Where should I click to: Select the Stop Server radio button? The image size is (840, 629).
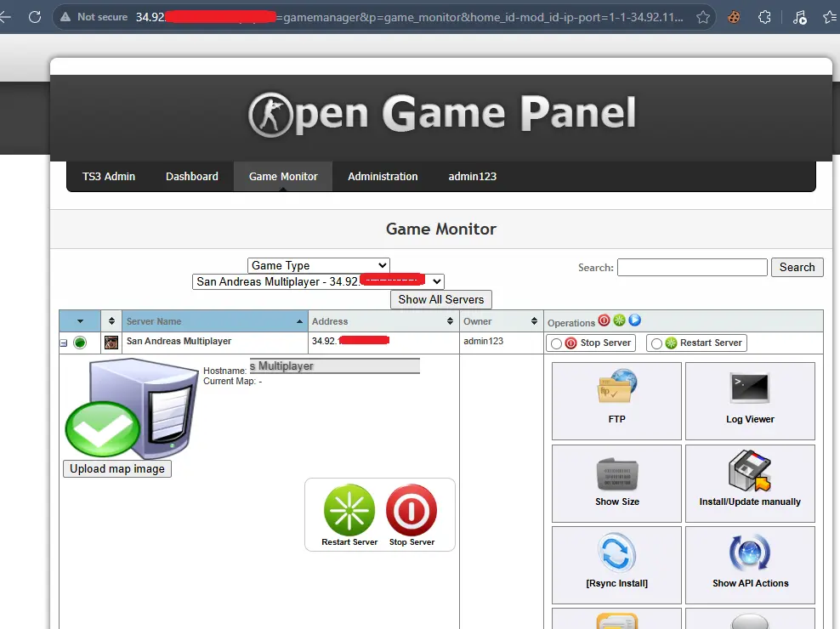coord(556,343)
